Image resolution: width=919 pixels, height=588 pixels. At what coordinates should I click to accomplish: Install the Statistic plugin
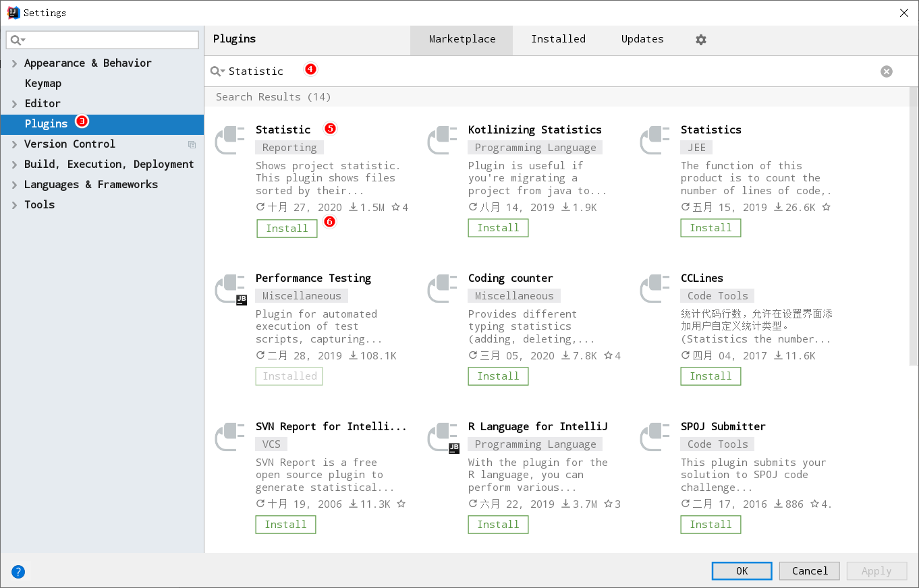point(287,228)
